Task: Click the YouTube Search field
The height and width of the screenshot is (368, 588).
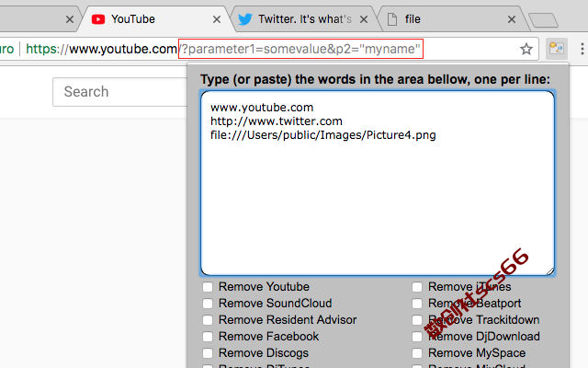Action: [120, 92]
